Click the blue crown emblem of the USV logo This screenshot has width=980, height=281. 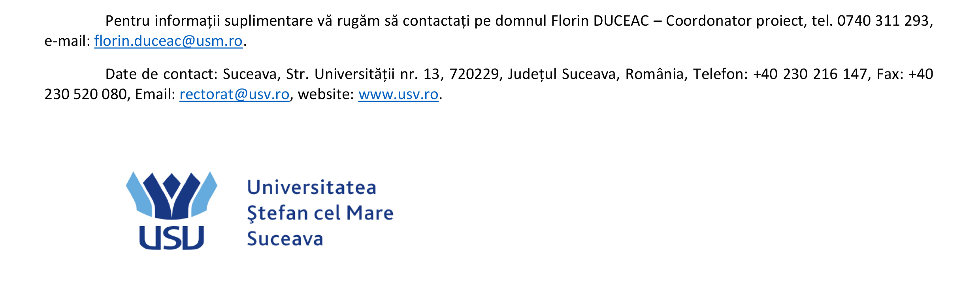point(171,195)
